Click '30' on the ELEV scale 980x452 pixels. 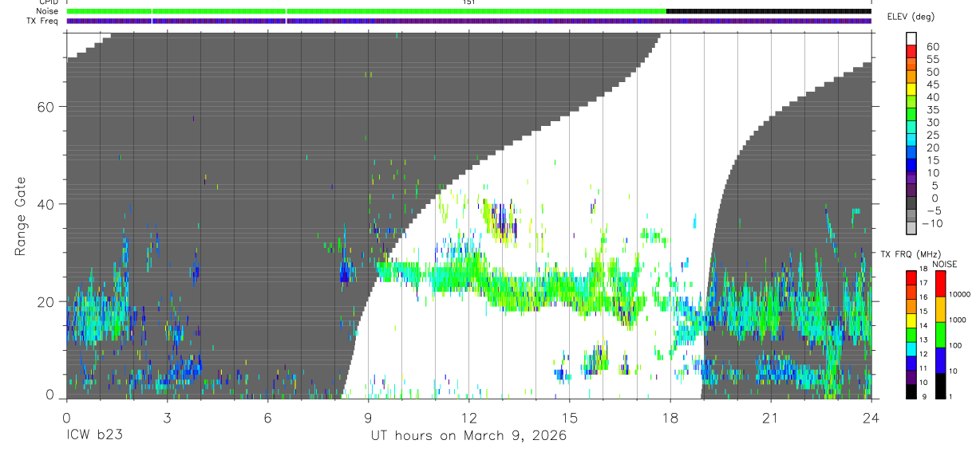pos(932,123)
